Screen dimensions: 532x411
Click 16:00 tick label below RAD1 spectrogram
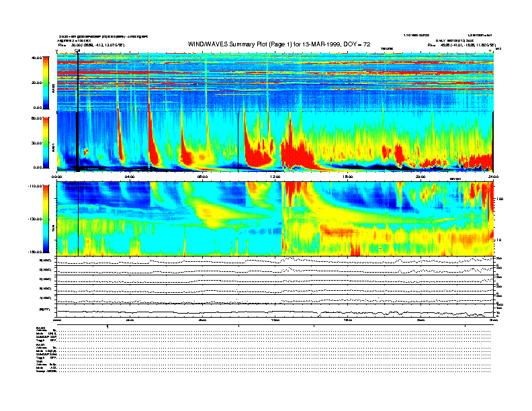point(348,177)
